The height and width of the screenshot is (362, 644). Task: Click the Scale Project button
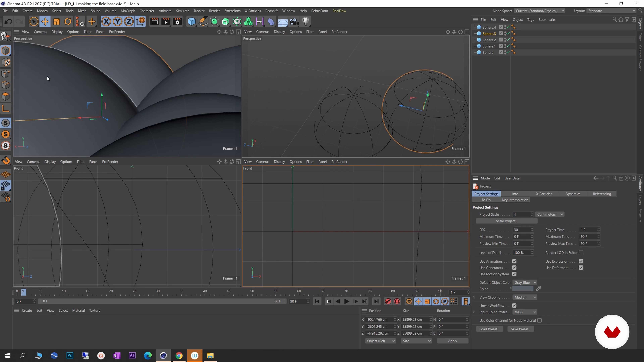[506, 221]
